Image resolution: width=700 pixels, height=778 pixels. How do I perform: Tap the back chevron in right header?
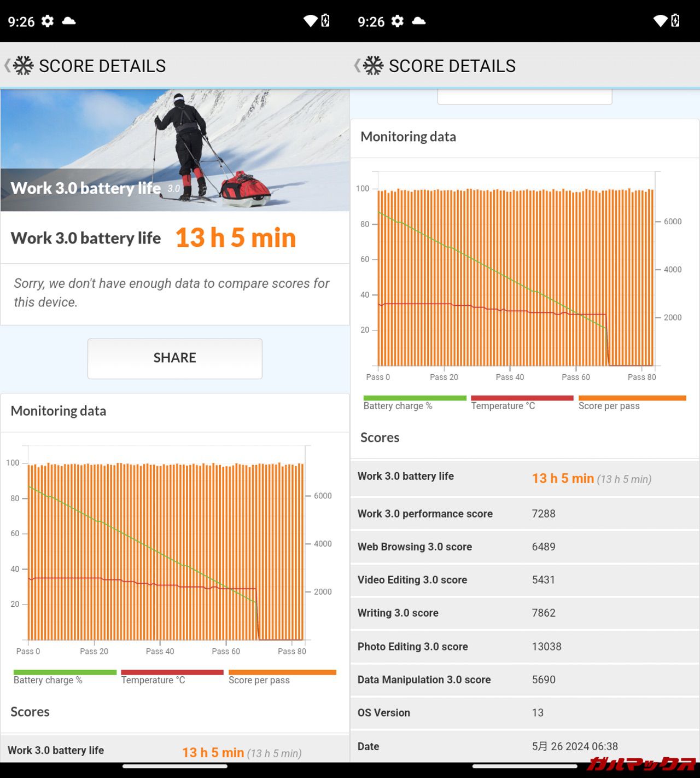(357, 66)
